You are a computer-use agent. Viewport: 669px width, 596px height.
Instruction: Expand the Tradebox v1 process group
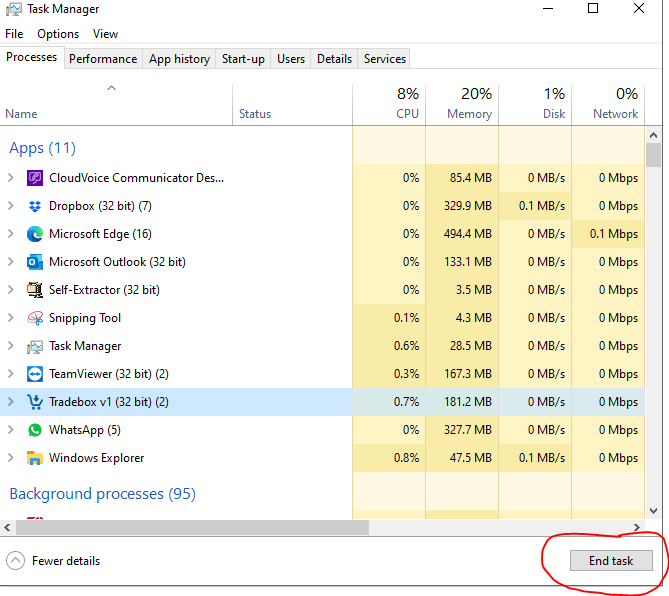[x=11, y=402]
